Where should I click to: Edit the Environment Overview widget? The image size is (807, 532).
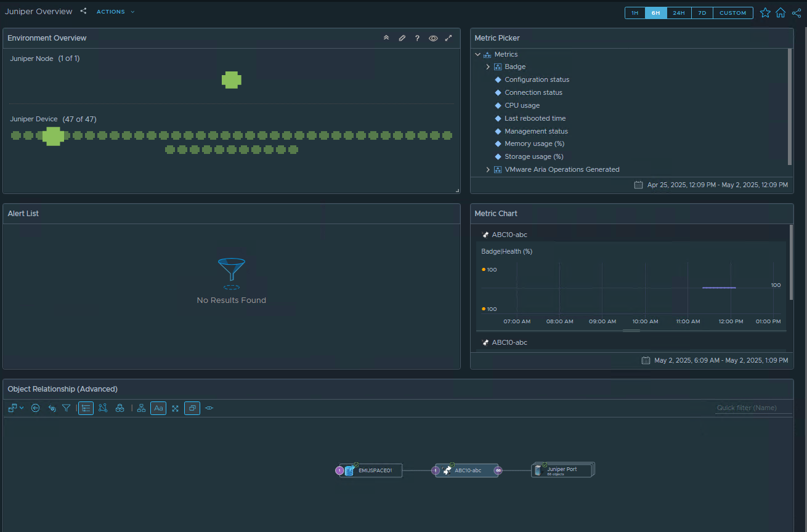pos(402,38)
